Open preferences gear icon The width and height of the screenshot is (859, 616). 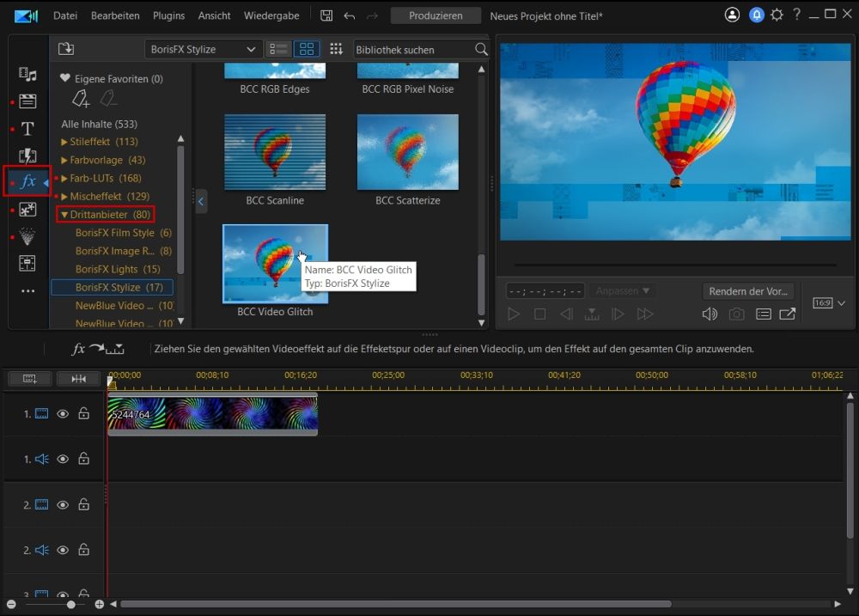(x=777, y=15)
